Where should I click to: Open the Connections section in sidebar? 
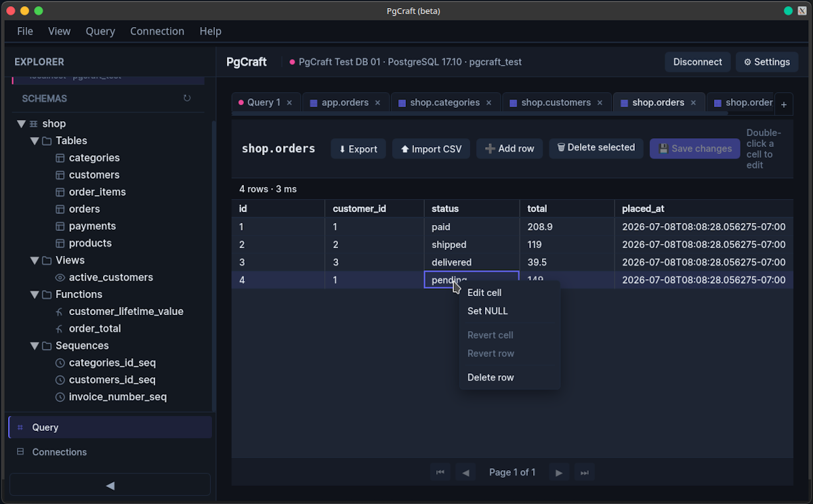[110, 452]
